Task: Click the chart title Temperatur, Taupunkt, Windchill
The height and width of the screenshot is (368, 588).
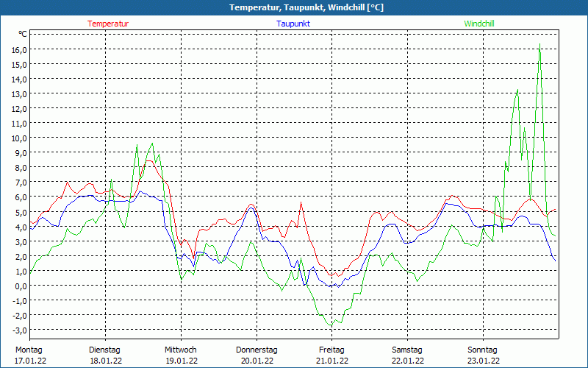Action: coord(306,7)
